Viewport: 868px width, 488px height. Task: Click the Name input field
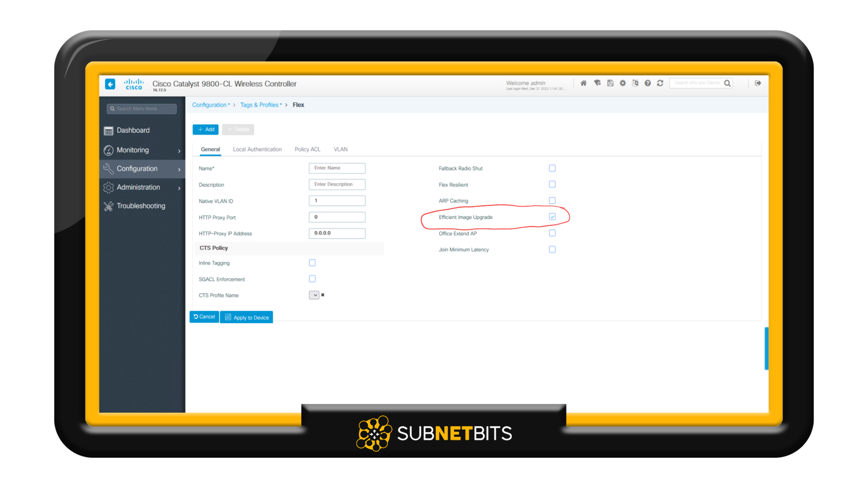(337, 168)
